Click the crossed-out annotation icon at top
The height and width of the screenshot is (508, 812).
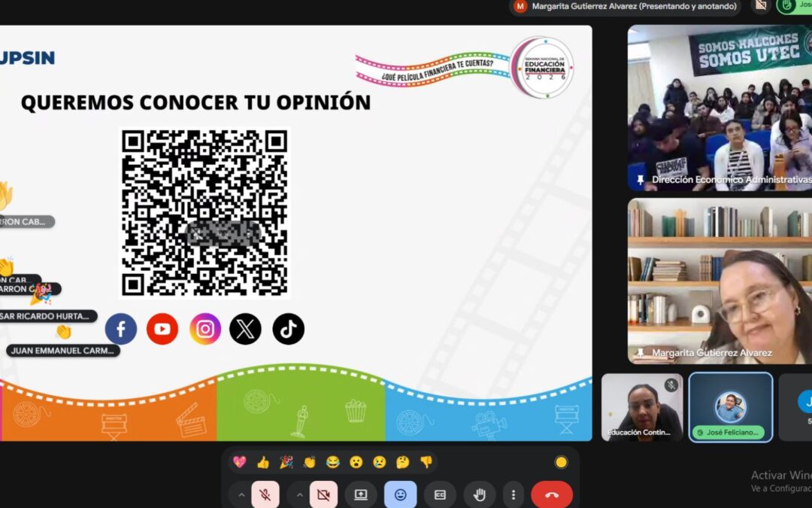761,5
